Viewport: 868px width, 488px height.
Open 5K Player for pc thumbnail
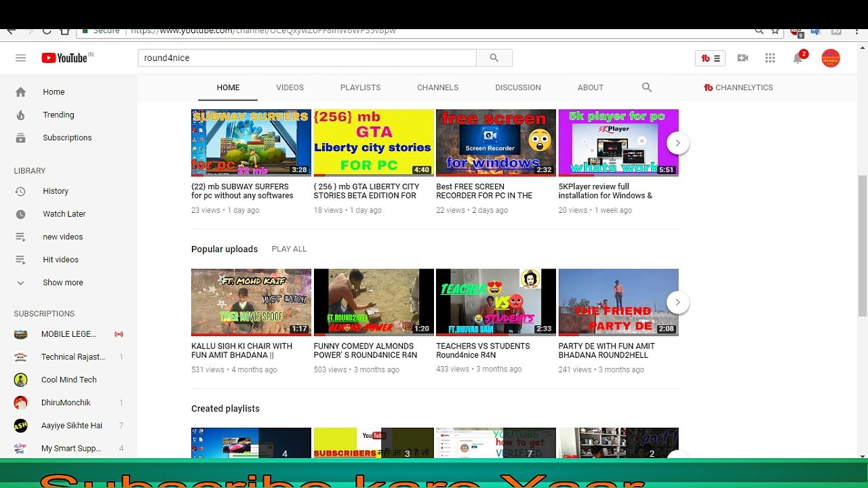click(x=618, y=142)
